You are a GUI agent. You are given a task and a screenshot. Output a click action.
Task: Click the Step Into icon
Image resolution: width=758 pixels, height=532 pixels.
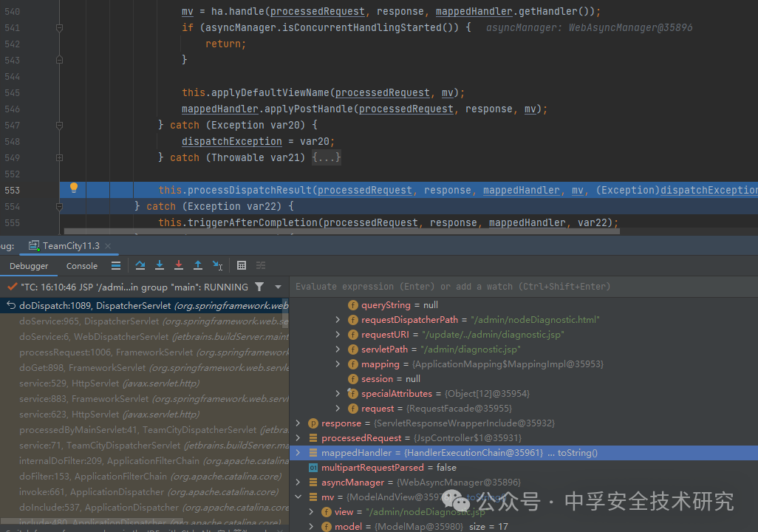point(160,265)
